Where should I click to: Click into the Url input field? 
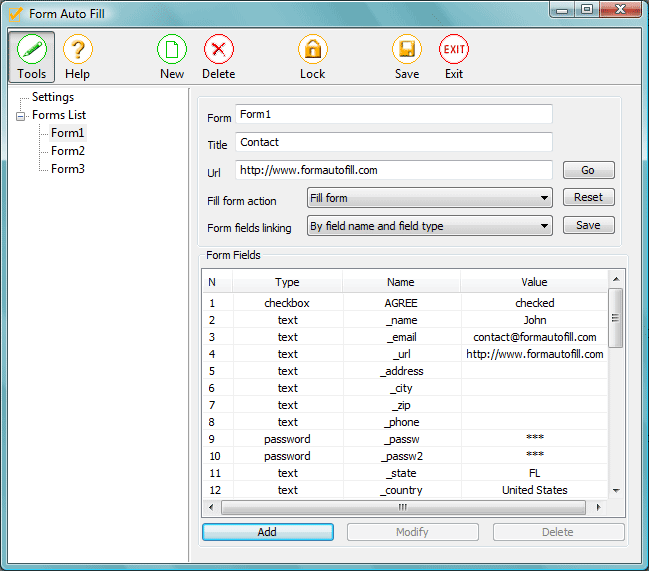[x=394, y=170]
